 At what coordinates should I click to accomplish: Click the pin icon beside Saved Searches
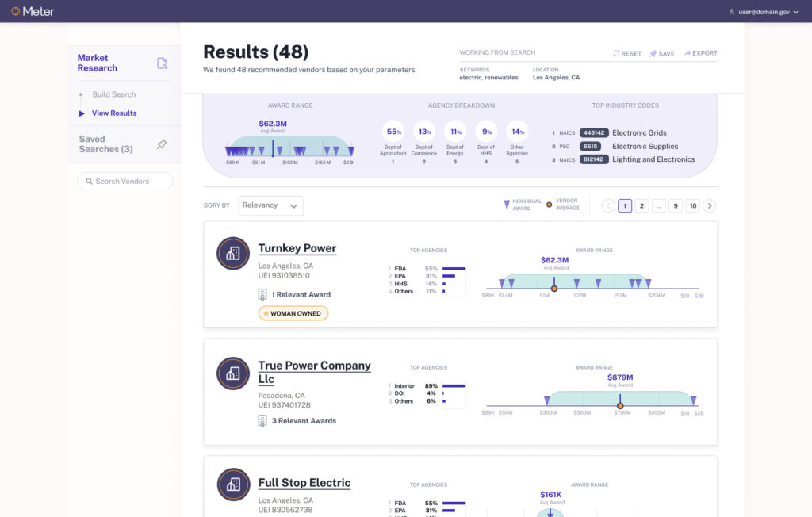coord(162,144)
